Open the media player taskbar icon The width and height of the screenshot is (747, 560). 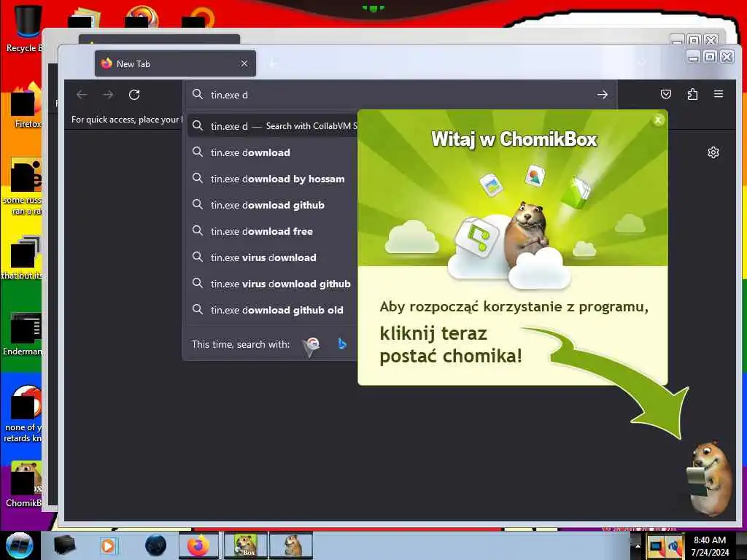(x=108, y=545)
